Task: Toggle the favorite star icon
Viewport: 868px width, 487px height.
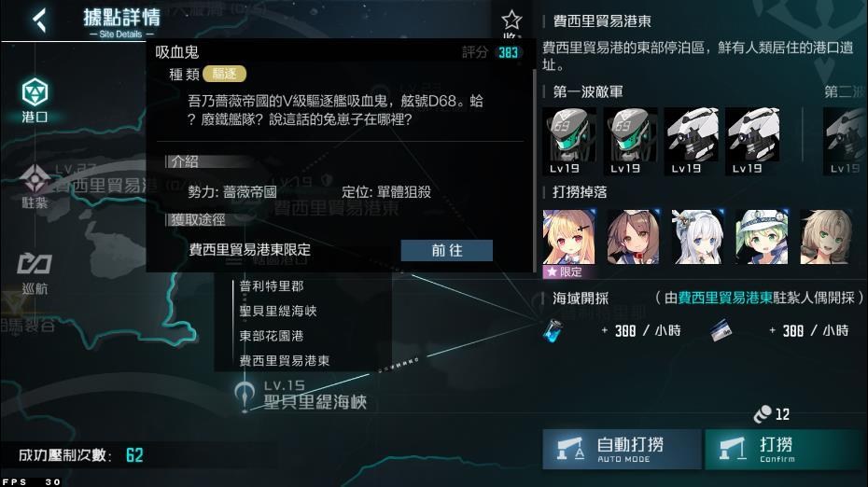Action: 511,21
